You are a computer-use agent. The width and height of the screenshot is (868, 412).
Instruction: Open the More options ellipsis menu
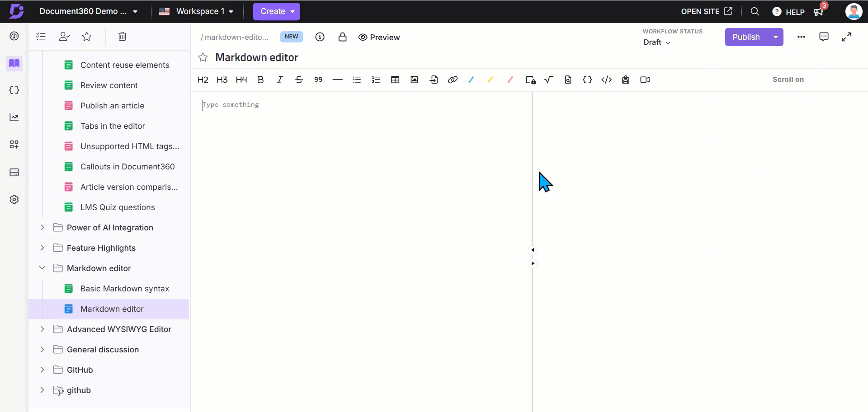click(x=801, y=37)
